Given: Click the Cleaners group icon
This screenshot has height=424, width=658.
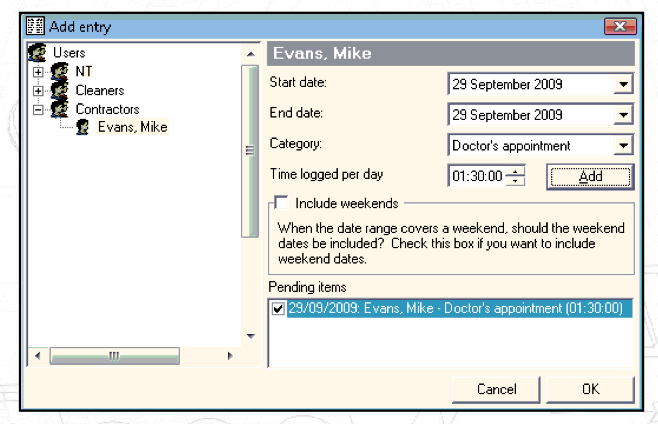Looking at the screenshot, I should point(60,90).
